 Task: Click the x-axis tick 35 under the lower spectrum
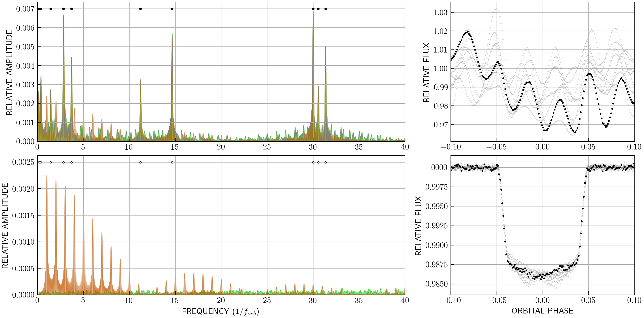click(359, 300)
